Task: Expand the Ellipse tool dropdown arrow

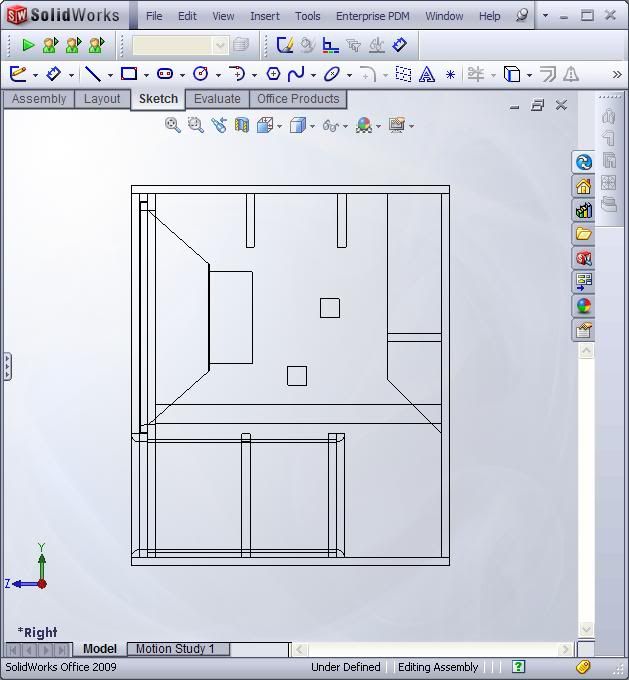Action: point(349,75)
